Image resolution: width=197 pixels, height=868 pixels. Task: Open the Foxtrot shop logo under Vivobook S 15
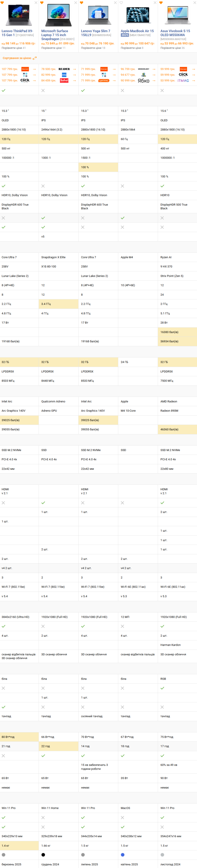tap(184, 69)
